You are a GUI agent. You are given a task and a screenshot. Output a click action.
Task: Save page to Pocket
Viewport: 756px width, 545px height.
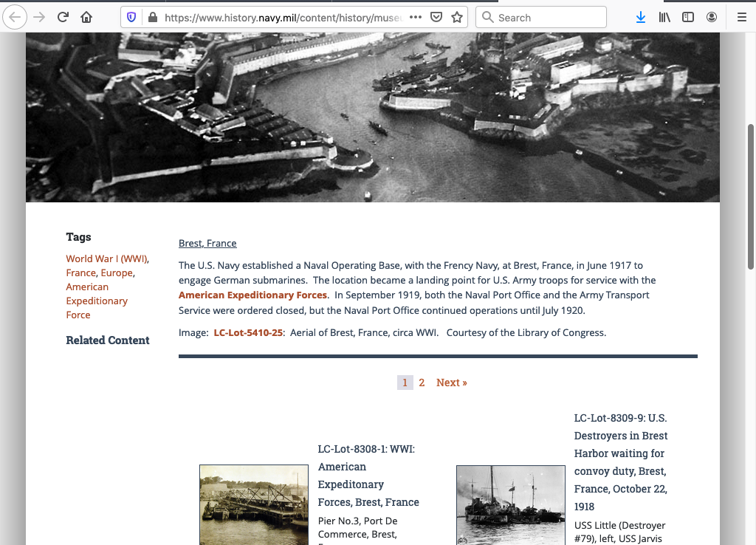point(436,17)
